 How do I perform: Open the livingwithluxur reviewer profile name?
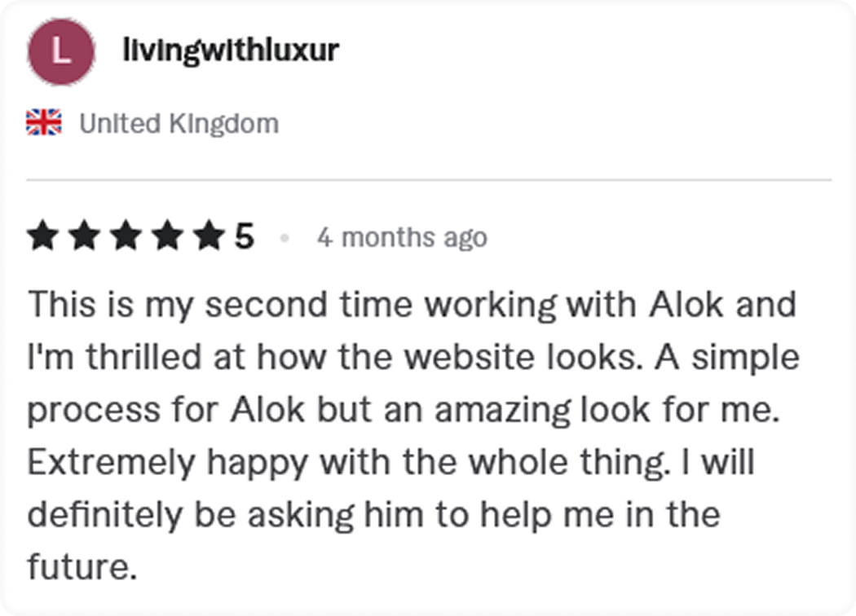[231, 51]
